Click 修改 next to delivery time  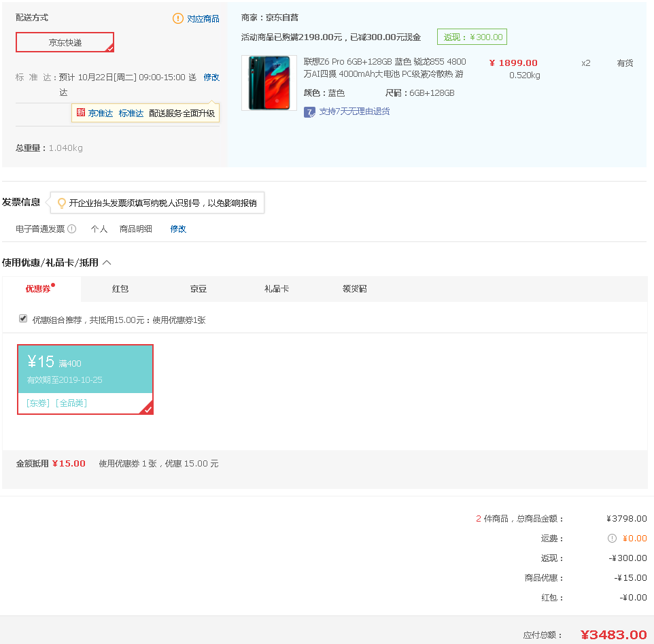click(211, 77)
